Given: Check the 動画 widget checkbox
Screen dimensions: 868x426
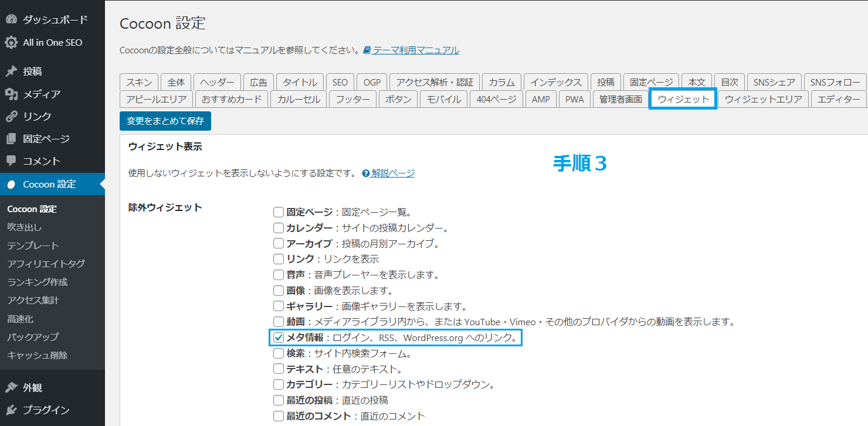Looking at the screenshot, I should click(x=279, y=322).
